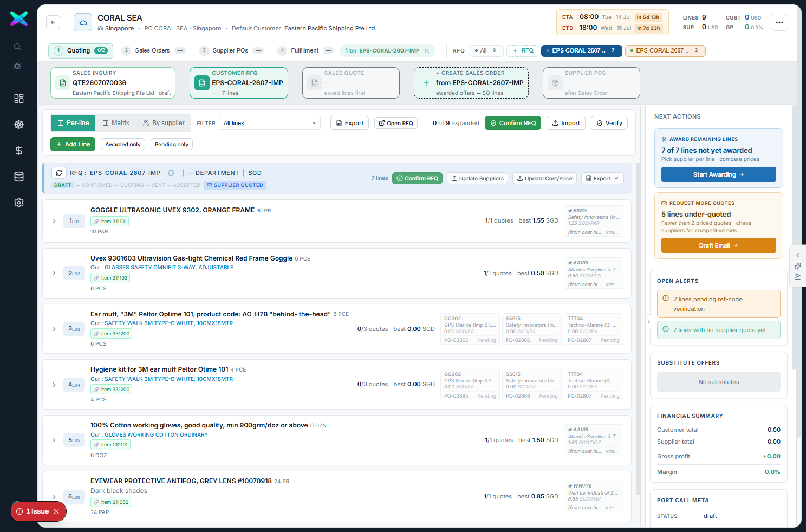Switch to Matrix view
This screenshot has width=806, height=532.
point(116,123)
